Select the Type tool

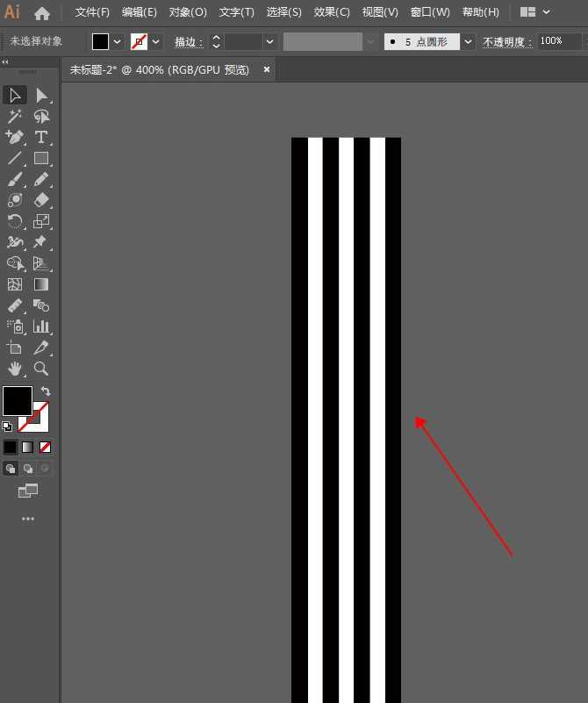pos(41,137)
